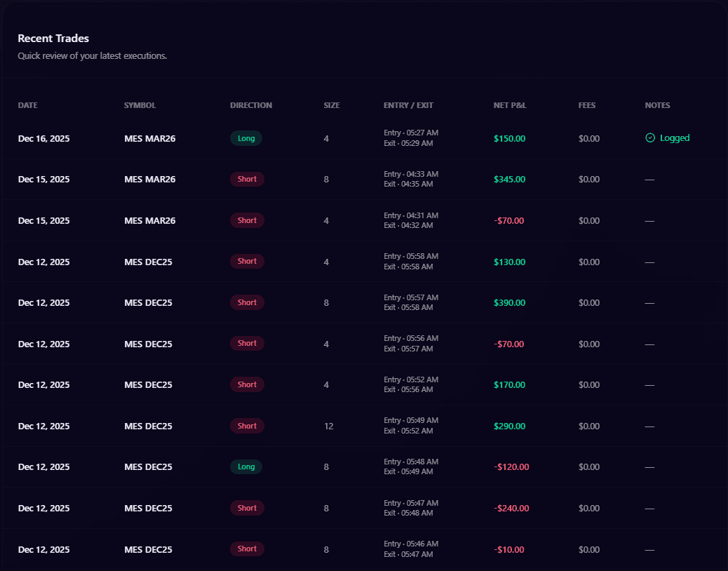Click the FEES column header

pos(587,105)
